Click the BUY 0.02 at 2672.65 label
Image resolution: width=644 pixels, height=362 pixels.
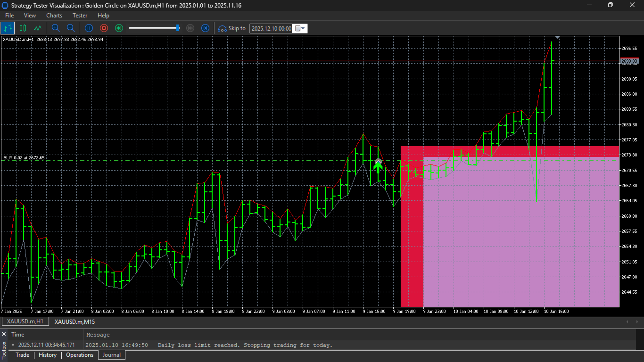tap(24, 157)
